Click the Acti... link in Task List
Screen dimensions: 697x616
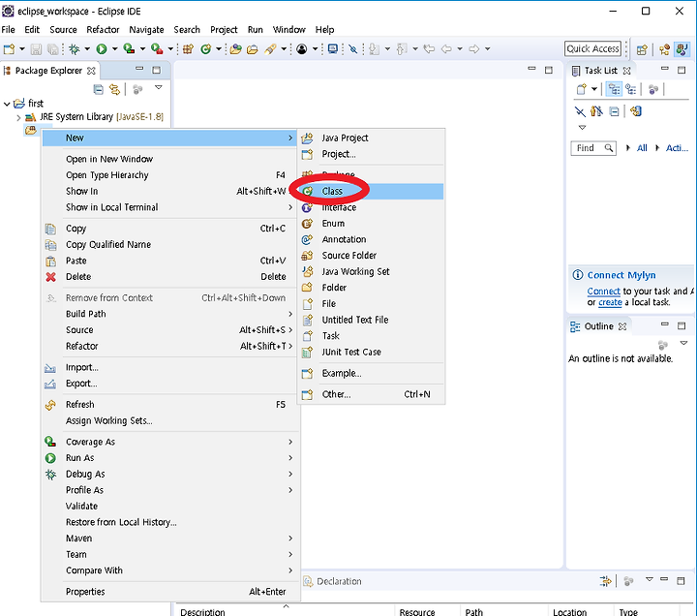coord(677,148)
